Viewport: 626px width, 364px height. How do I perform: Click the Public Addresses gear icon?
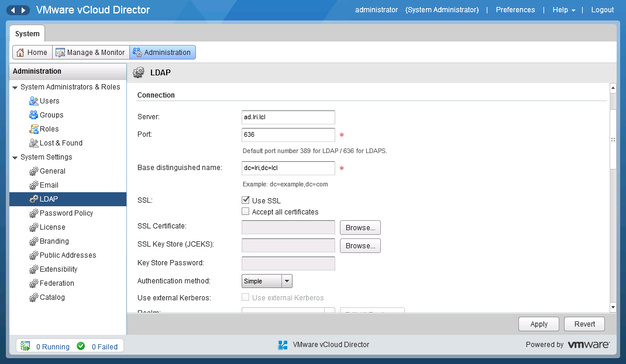(33, 255)
